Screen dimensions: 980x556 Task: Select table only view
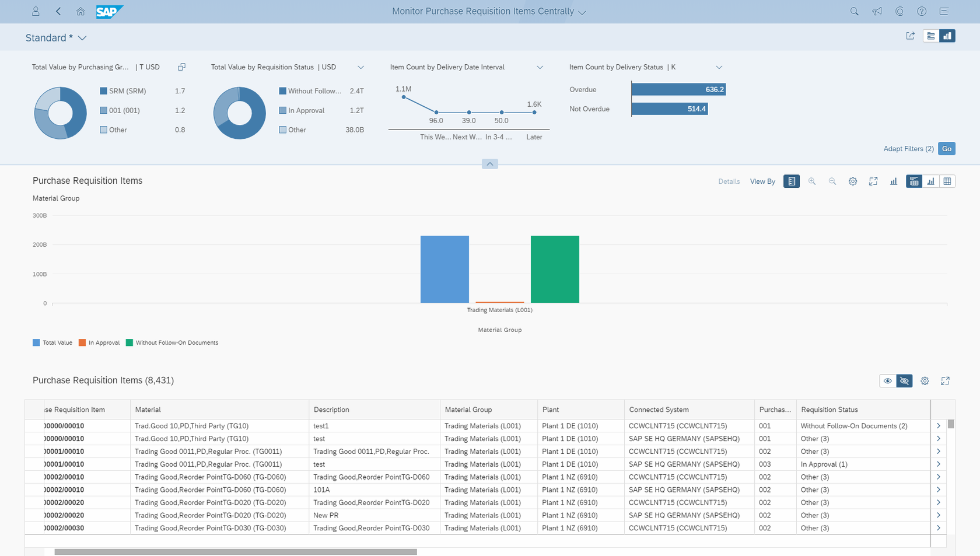pyautogui.click(x=947, y=181)
